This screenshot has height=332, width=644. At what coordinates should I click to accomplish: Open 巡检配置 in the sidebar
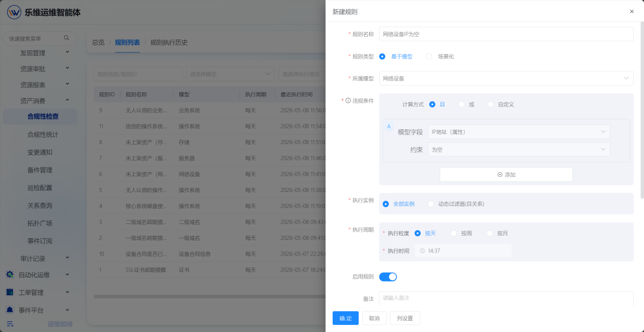(40, 188)
